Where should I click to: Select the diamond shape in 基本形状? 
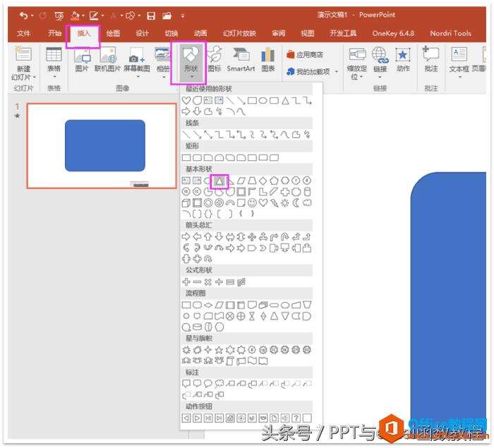(x=263, y=181)
